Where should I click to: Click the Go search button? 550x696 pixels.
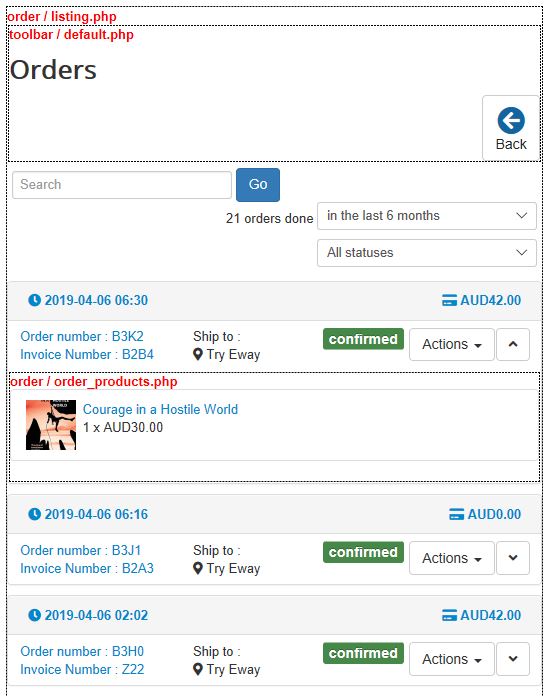coord(258,185)
